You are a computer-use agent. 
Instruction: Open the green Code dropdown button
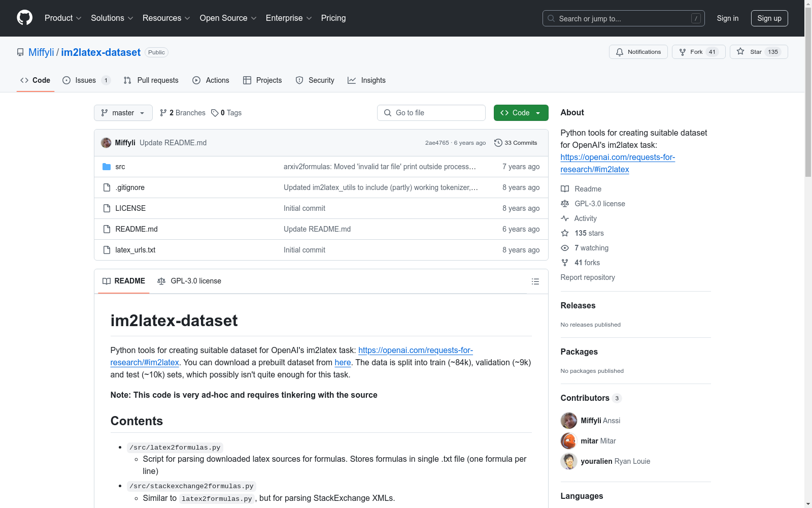click(x=521, y=113)
